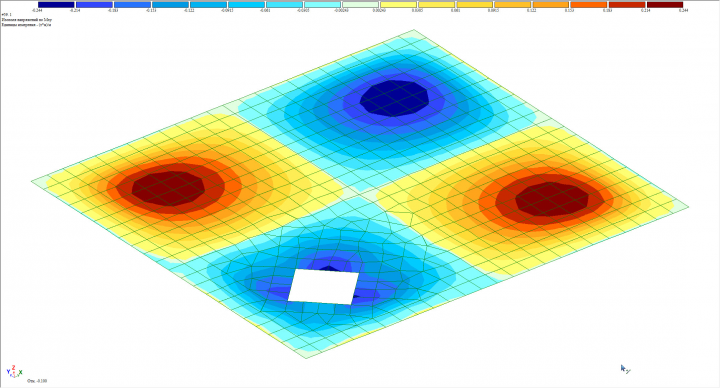This screenshot has width=720, height=388.
Task: Select the dark maroon legend swatch ending 0.244
Action: (x=665, y=5)
